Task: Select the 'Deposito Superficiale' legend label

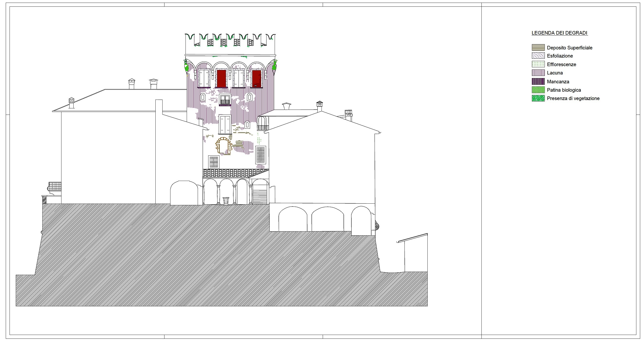Action: point(569,48)
